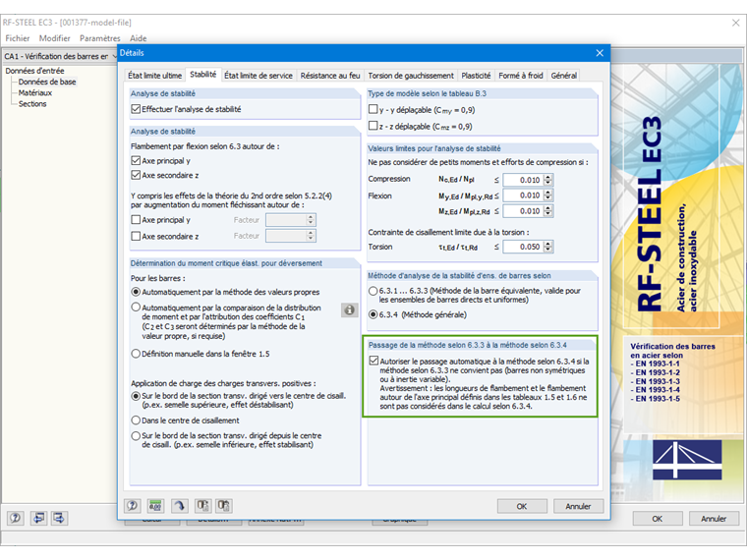Enable 2nd order effects for Axe secondaire z
This screenshot has width=747, height=560.
coord(136,236)
